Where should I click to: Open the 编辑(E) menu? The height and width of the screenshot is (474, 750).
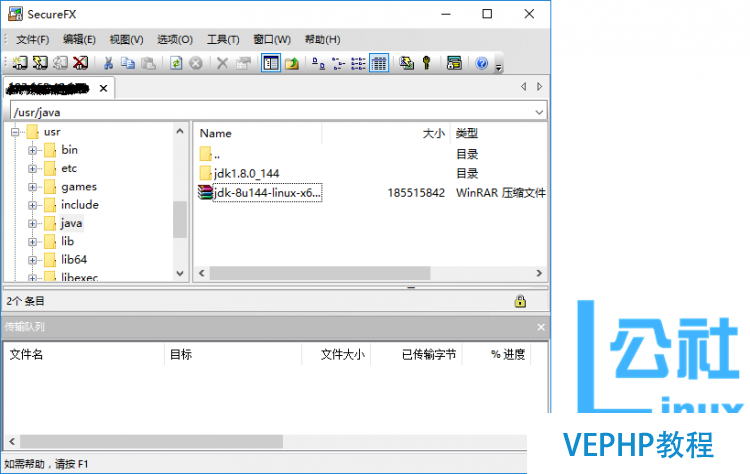79,40
